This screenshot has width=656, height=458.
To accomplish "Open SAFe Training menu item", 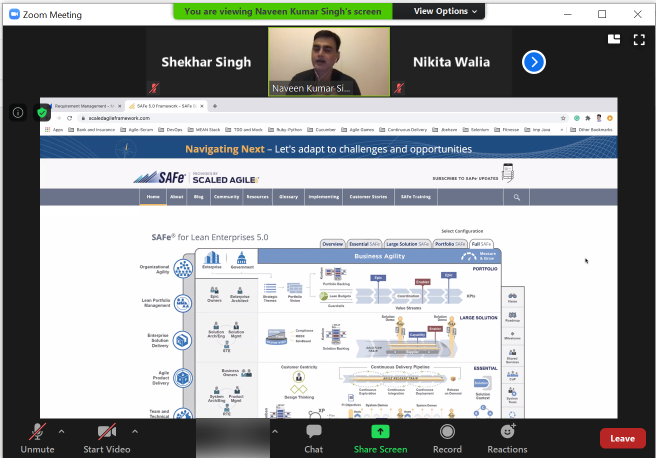I will [x=416, y=197].
